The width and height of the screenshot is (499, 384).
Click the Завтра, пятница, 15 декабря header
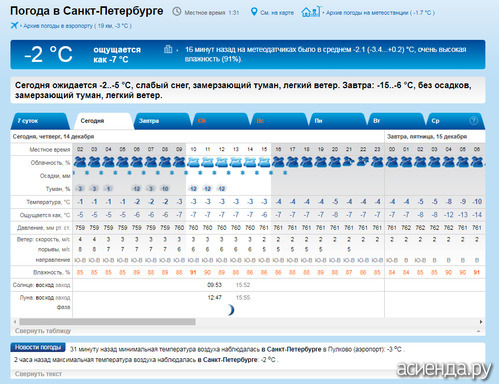(427, 136)
